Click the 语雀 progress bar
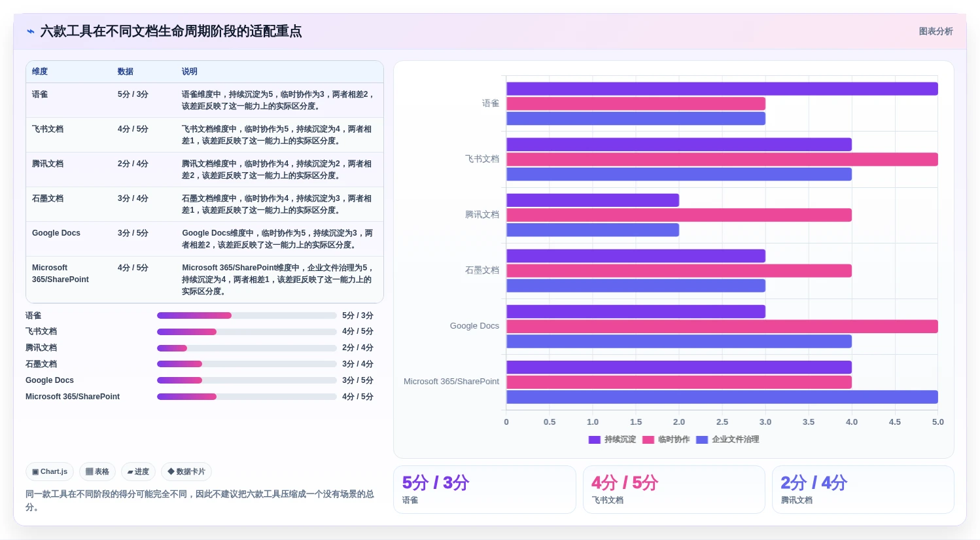 click(x=247, y=315)
